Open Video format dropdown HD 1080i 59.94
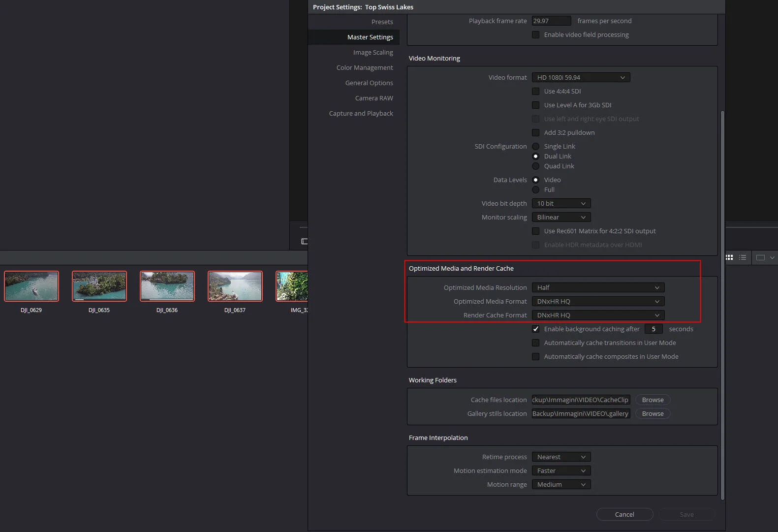This screenshot has height=532, width=778. pos(581,77)
